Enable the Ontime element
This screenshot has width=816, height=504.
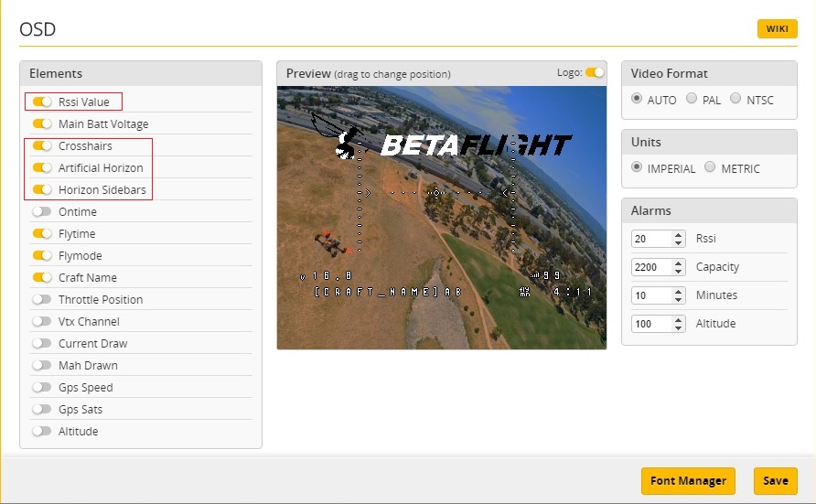(x=42, y=211)
